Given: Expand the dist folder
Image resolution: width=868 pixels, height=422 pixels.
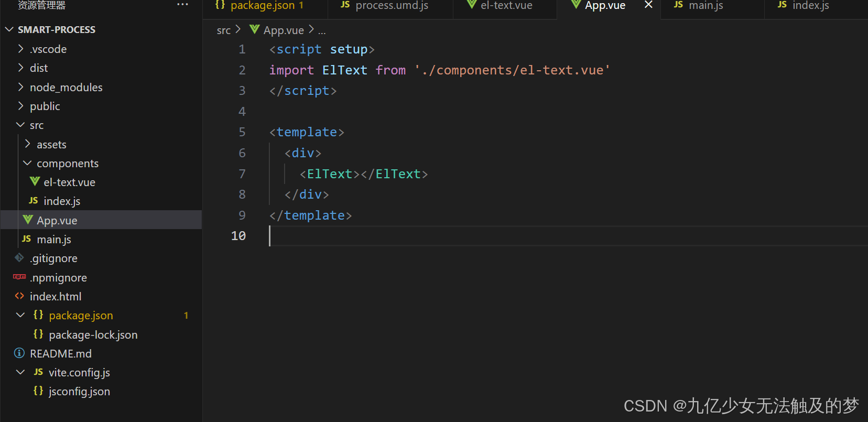Looking at the screenshot, I should pos(20,68).
